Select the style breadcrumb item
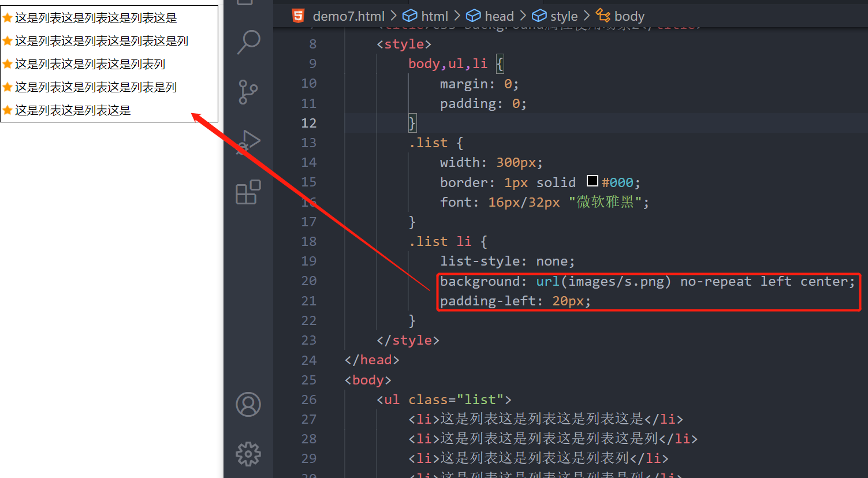 pyautogui.click(x=564, y=16)
